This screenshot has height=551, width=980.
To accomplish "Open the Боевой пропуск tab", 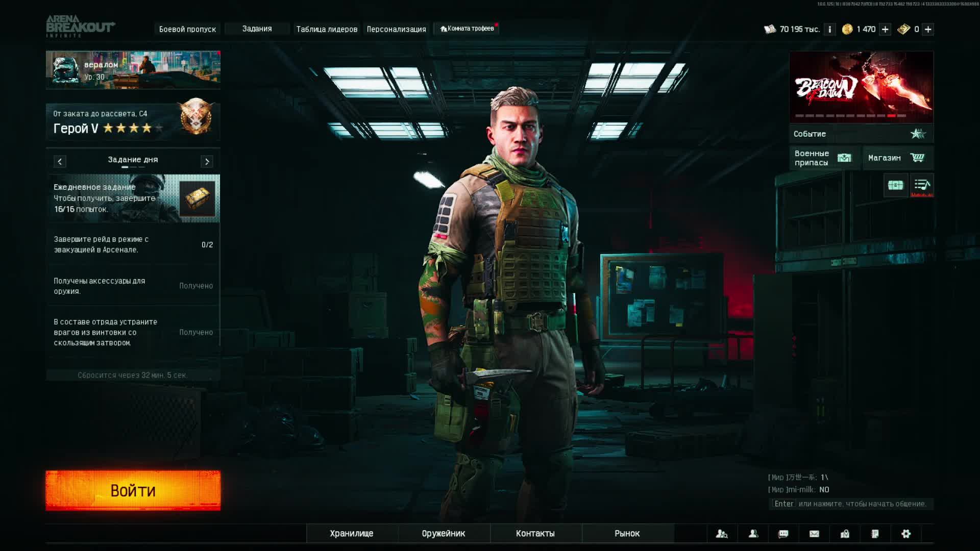I will pyautogui.click(x=187, y=29).
